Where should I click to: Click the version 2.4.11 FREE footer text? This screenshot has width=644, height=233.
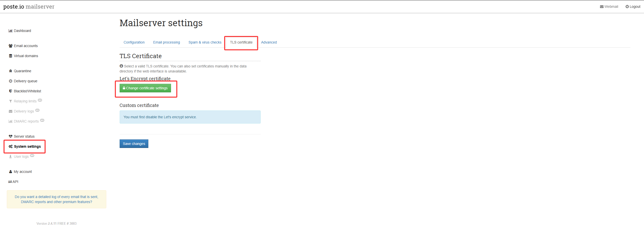(56, 223)
